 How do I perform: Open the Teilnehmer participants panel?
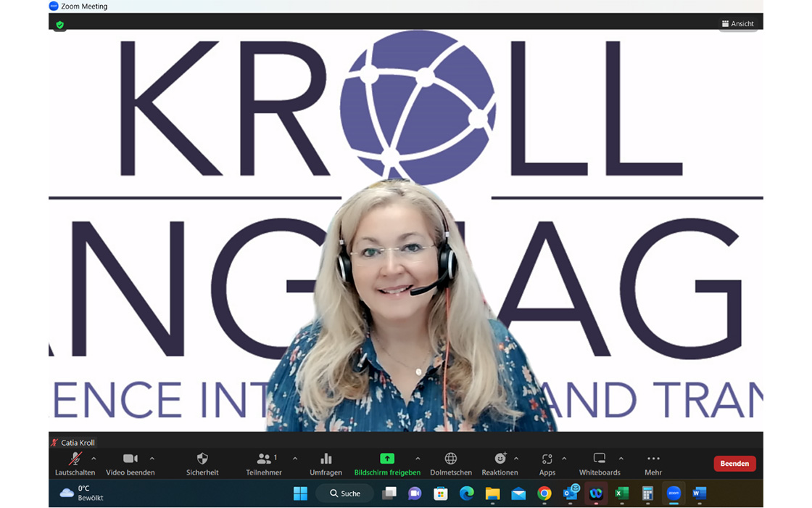(264, 464)
